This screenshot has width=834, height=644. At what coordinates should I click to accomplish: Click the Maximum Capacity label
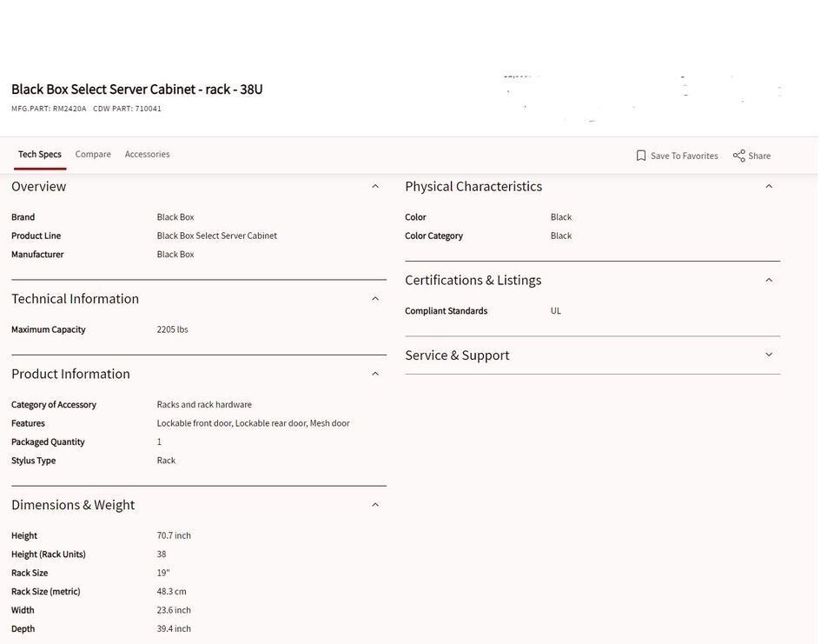tap(49, 329)
